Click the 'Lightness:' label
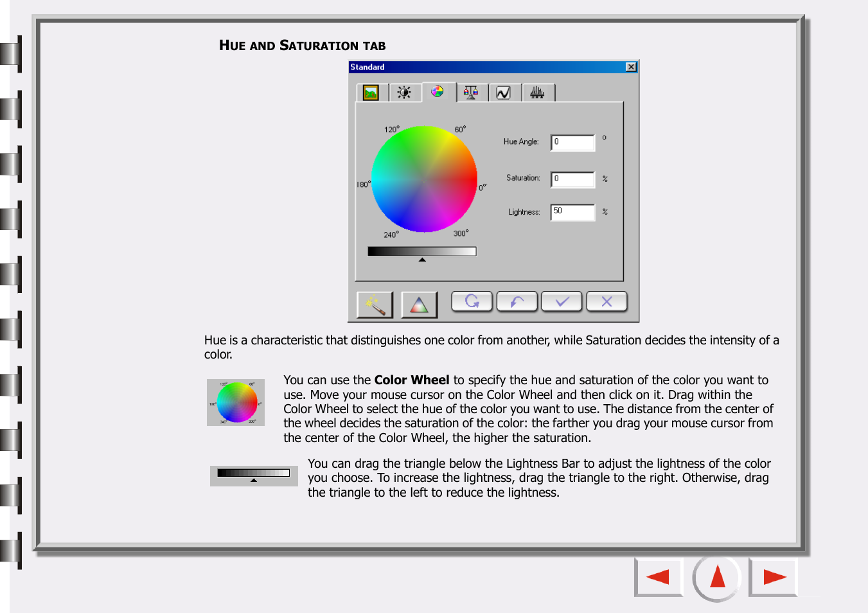 (524, 212)
